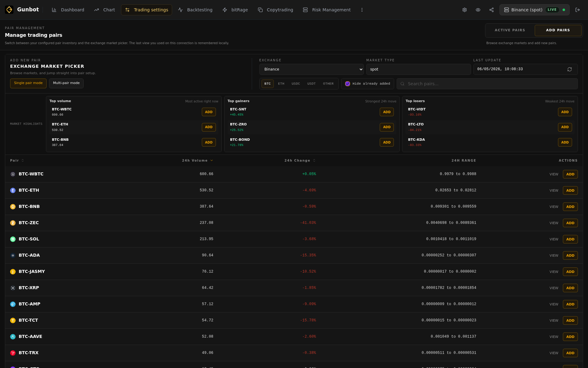Image resolution: width=588 pixels, height=368 pixels.
Task: Add BTC-VIDT from Top losers
Action: [x=565, y=112]
